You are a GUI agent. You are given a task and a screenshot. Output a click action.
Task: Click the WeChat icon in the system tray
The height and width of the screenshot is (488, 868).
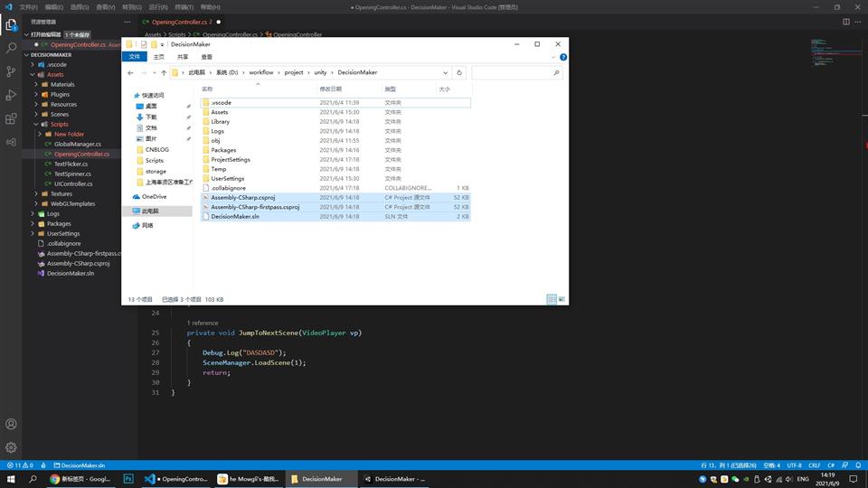point(735,479)
